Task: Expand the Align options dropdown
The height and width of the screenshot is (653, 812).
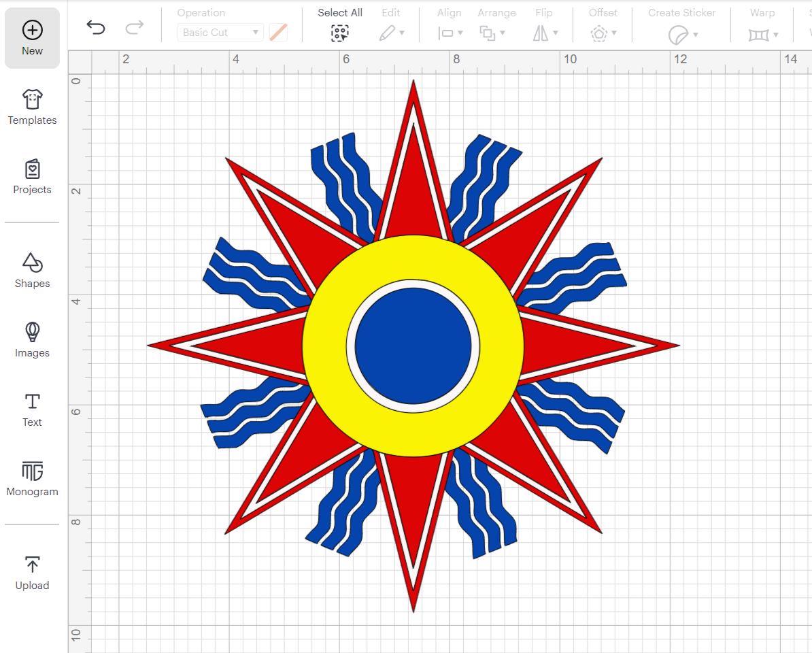Action: 451,32
